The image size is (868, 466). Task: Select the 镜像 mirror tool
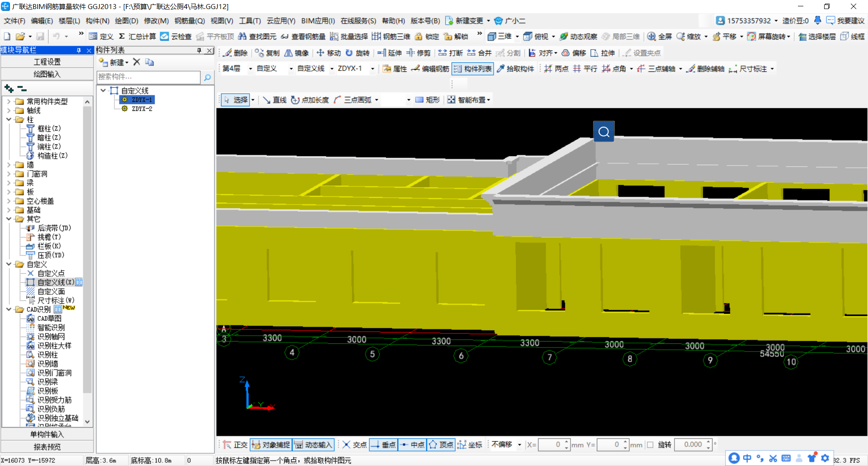(x=296, y=53)
